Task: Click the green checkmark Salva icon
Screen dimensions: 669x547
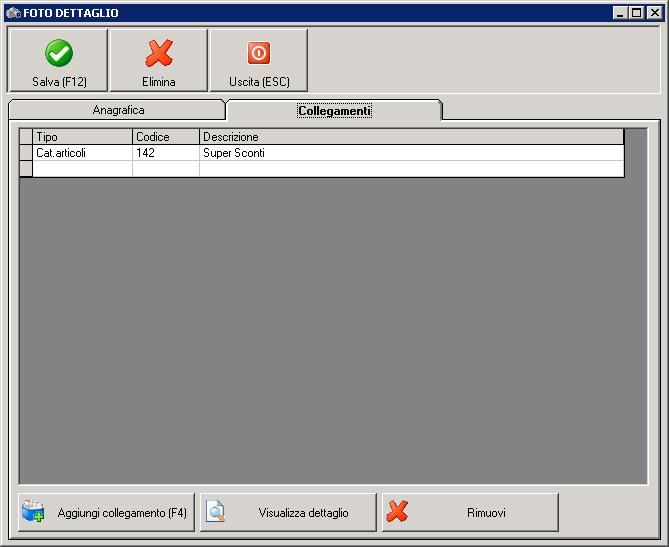Action: 59,53
